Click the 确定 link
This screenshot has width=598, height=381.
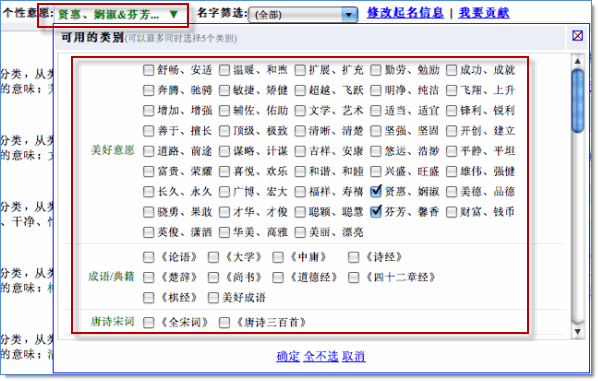pyautogui.click(x=288, y=356)
